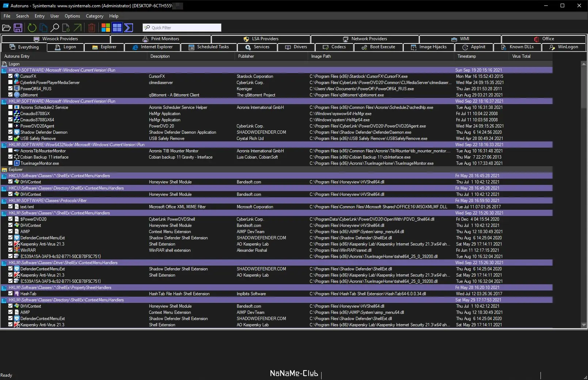Select the HKCU\SOFTWARE\Microsoft\Windows\CurrentVersion\Run registry row
Image resolution: width=588 pixels, height=380 pixels.
277,70
